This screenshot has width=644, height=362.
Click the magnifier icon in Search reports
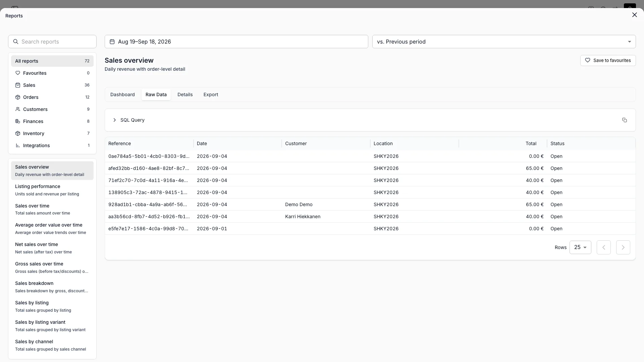[15, 42]
